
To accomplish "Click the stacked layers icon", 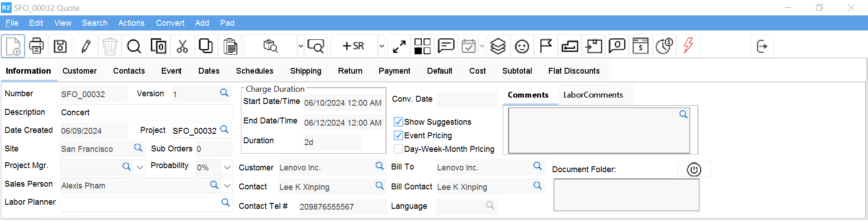I will tap(498, 46).
